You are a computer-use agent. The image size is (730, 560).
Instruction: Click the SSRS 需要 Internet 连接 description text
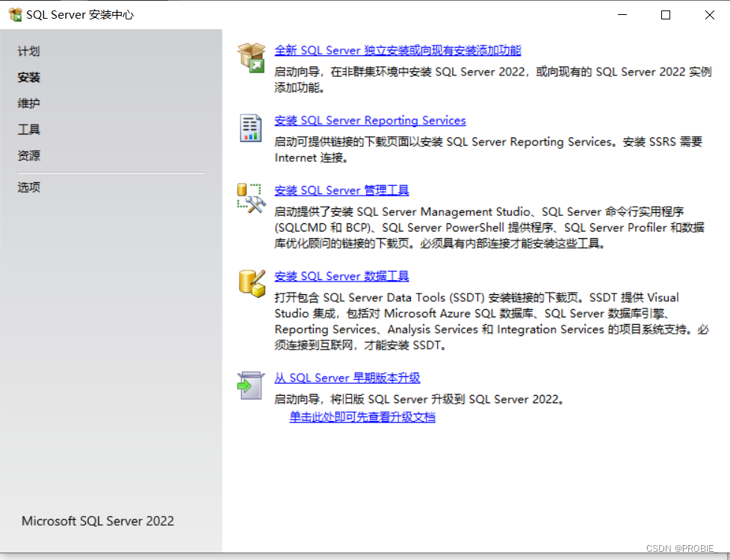489,150
